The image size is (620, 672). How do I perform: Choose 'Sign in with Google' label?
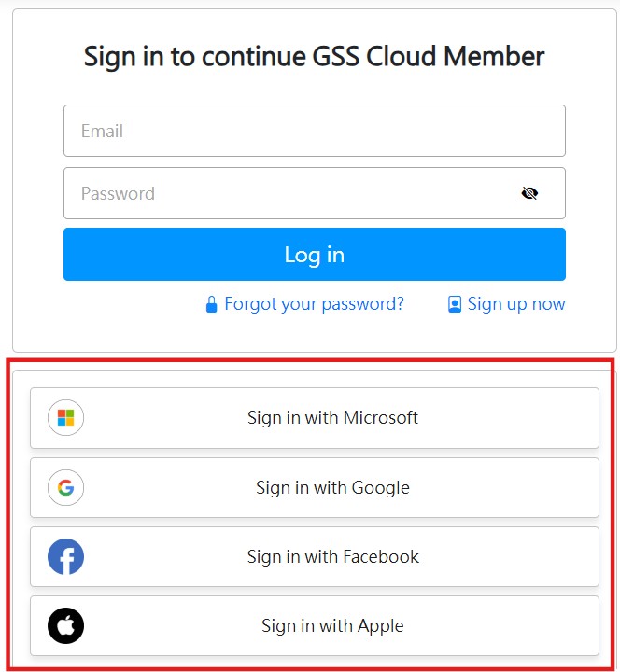332,487
